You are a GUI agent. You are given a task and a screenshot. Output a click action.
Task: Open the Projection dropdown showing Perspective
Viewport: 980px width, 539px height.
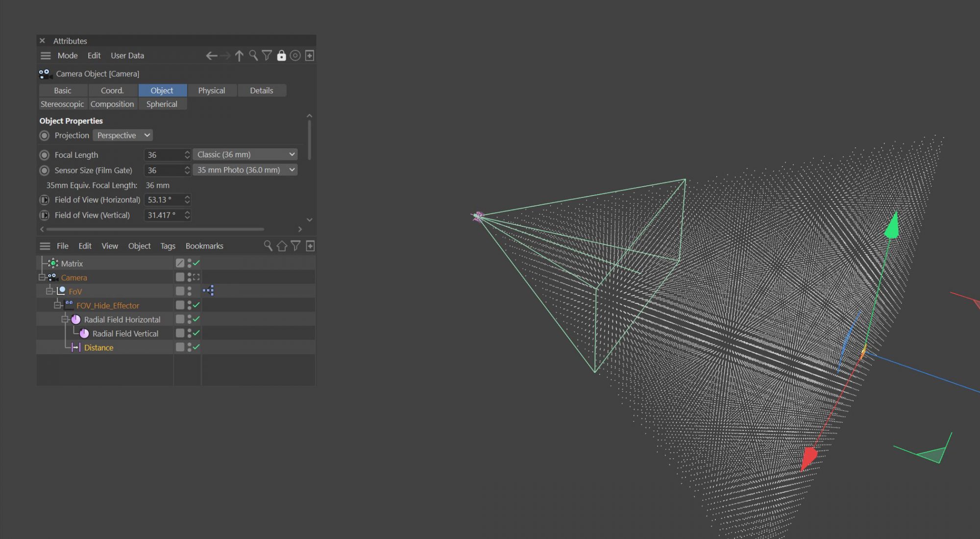point(122,135)
